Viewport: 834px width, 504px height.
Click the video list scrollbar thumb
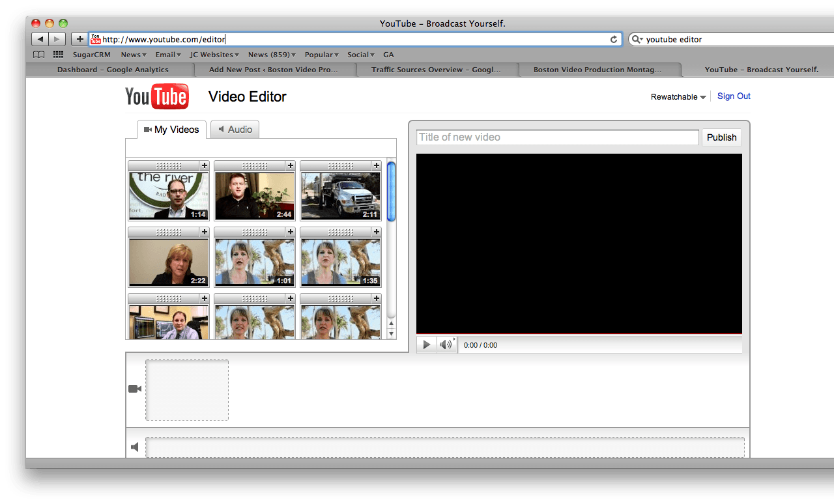391,192
